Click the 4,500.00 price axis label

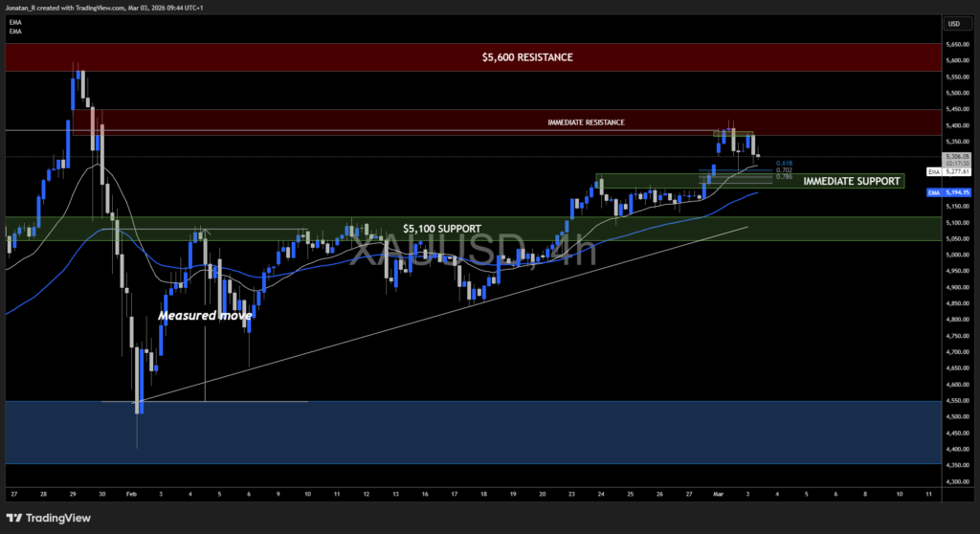pos(957,417)
